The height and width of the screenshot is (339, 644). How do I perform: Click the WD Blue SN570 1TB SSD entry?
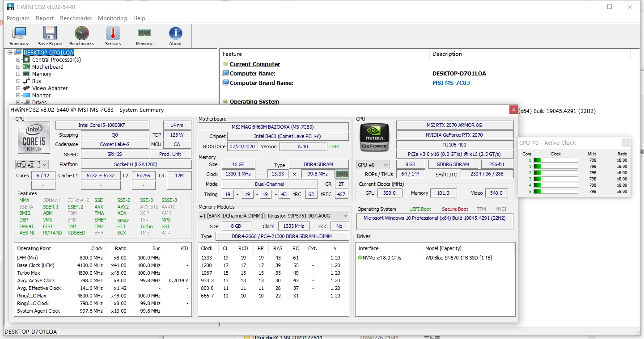click(458, 258)
